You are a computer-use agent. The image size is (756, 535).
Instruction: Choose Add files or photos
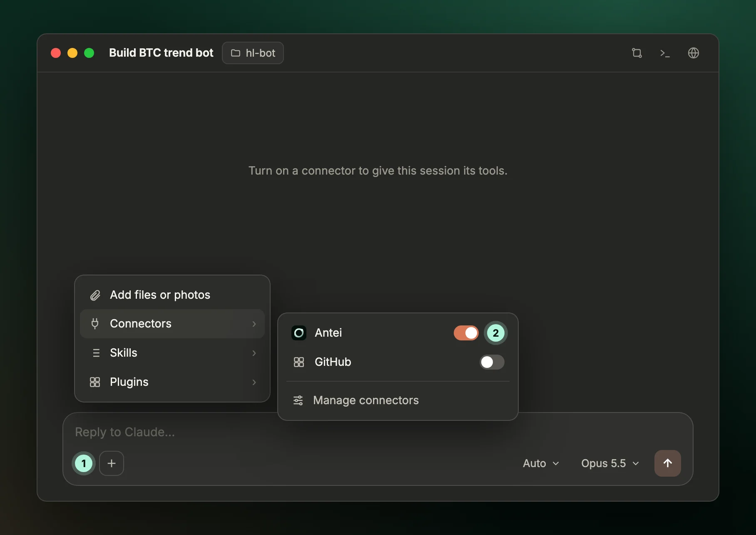point(172,295)
